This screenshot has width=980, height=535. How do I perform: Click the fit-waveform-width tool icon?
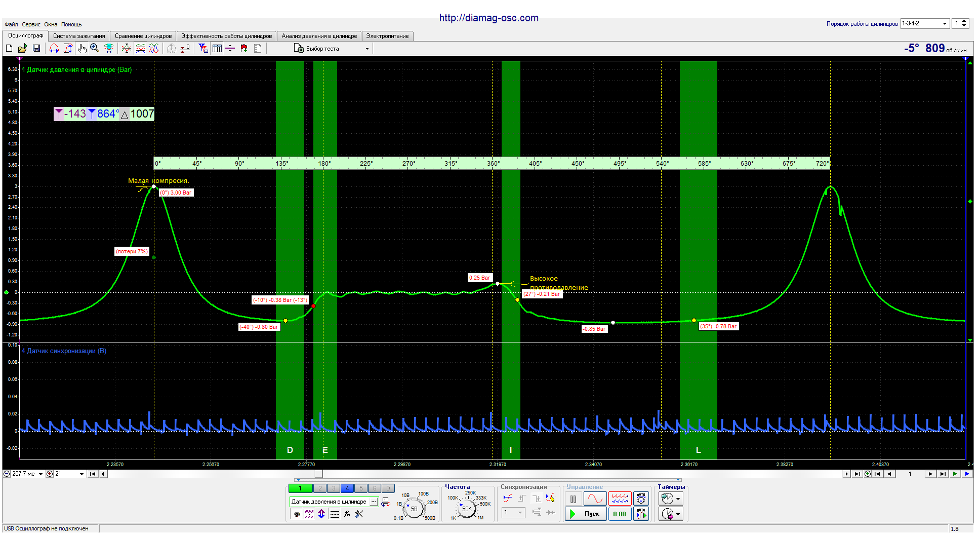[x=108, y=48]
